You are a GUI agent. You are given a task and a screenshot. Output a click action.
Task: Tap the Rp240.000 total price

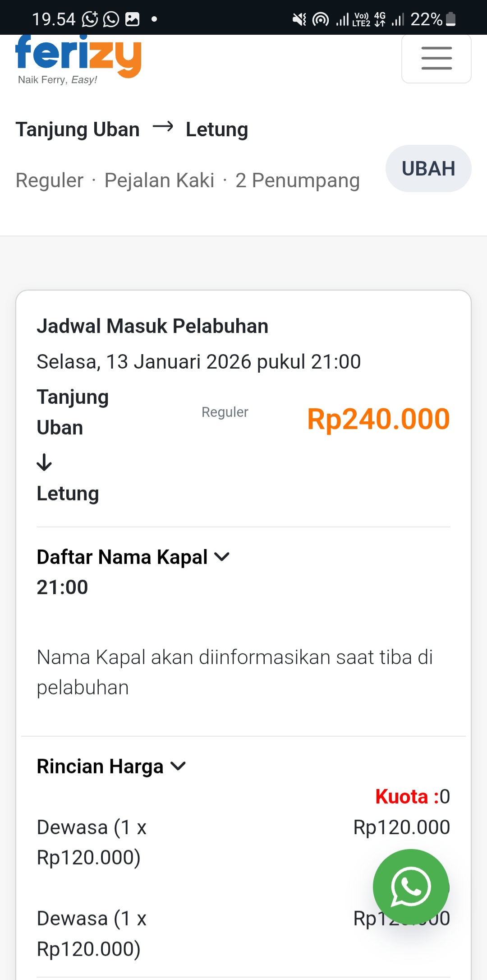click(378, 419)
